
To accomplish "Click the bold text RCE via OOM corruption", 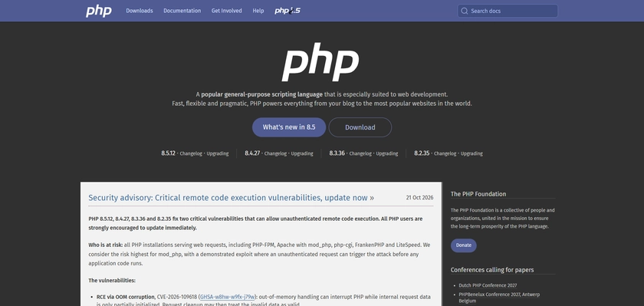I will [126, 297].
